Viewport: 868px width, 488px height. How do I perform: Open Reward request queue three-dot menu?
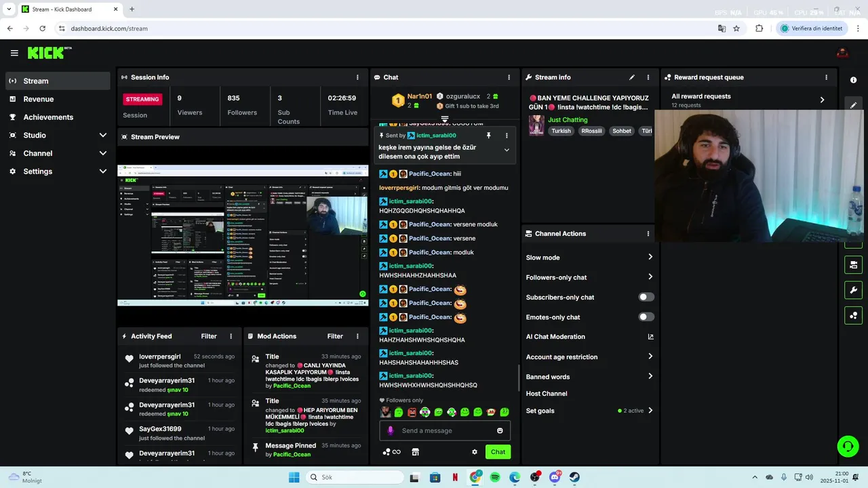[826, 77]
